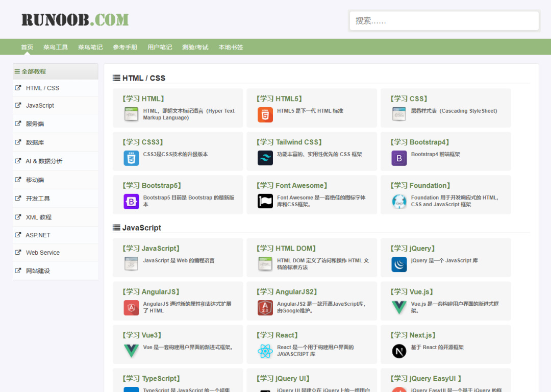551x392 pixels.
Task: Click the HTML DOM card icon
Action: (x=265, y=264)
